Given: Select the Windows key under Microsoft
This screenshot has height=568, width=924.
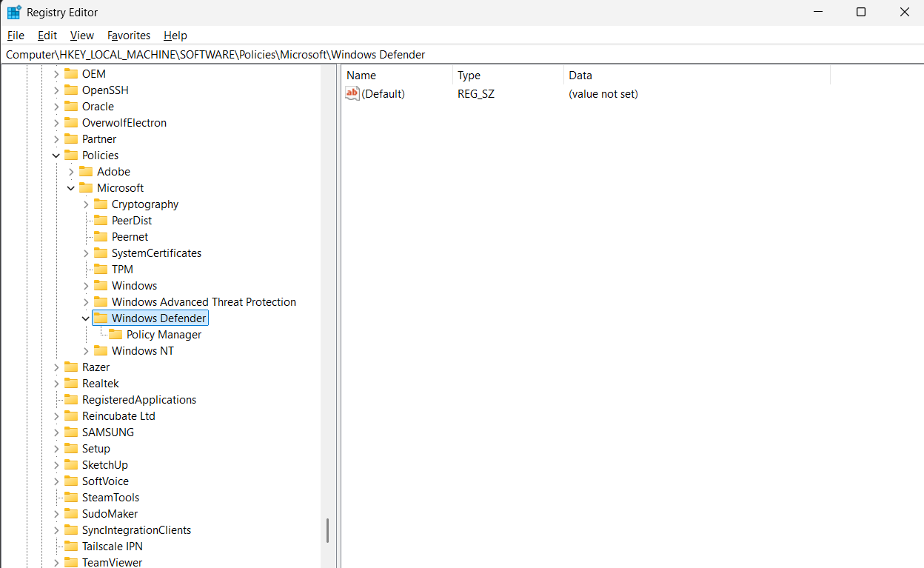Looking at the screenshot, I should [134, 286].
